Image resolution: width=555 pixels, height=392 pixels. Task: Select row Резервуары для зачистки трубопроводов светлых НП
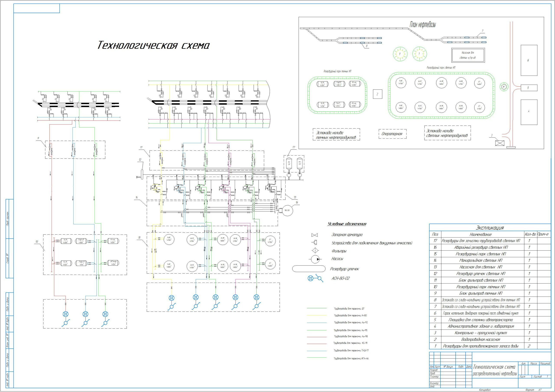[490, 241]
